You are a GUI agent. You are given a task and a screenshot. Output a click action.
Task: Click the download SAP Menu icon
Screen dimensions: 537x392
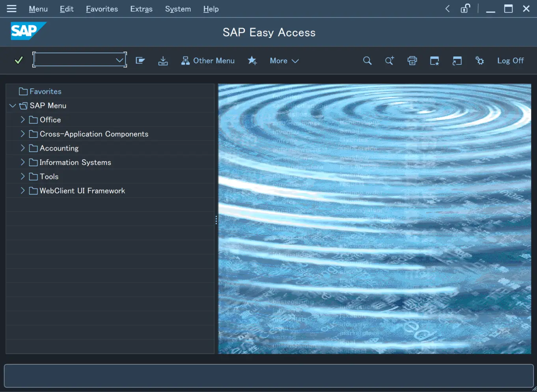(x=163, y=60)
